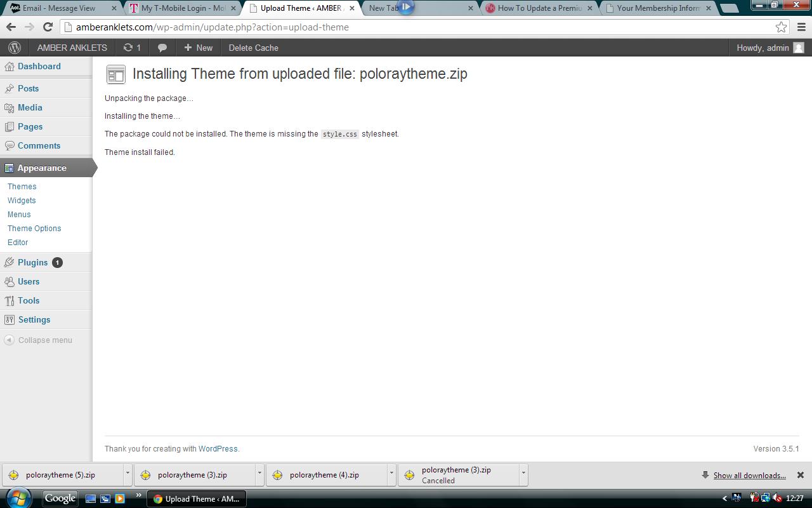Switch to How To Update a Premium tab
Viewport: 812px width, 508px height.
540,8
